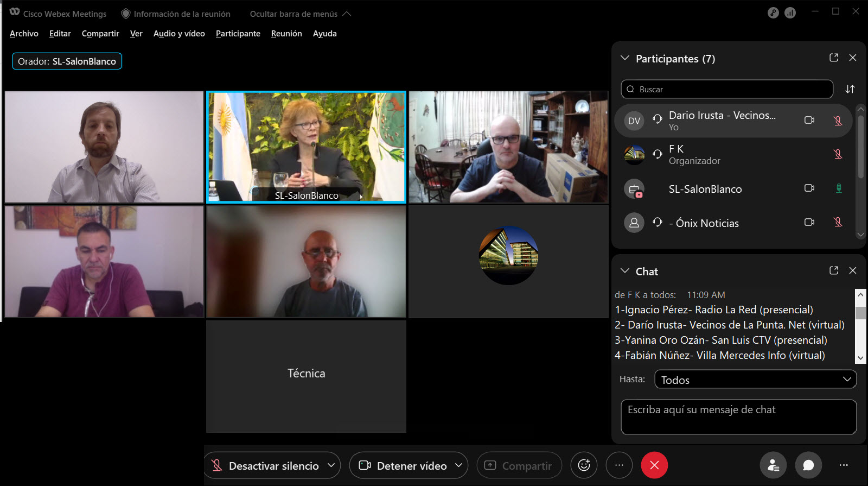Open the Participante menu
This screenshot has width=868, height=486.
point(238,34)
